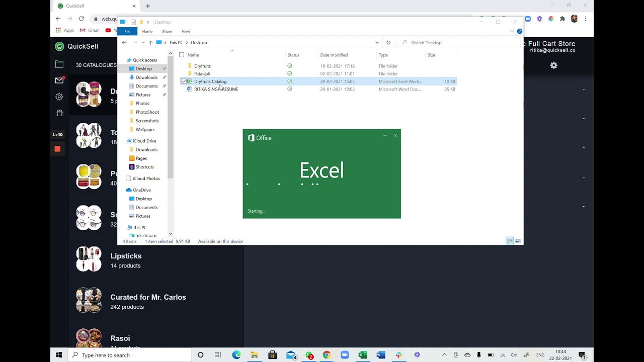The height and width of the screenshot is (362, 644).
Task: Switch to the large icons view layout
Action: click(x=518, y=241)
